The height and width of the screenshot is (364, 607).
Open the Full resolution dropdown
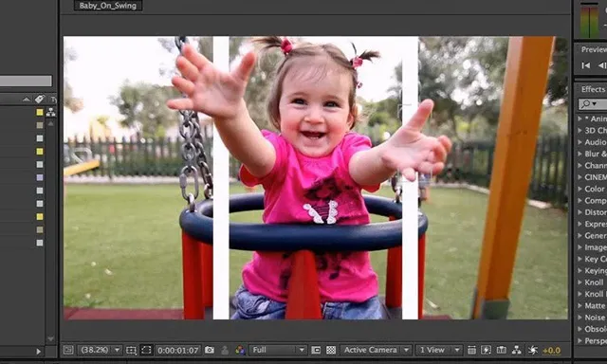(278, 350)
